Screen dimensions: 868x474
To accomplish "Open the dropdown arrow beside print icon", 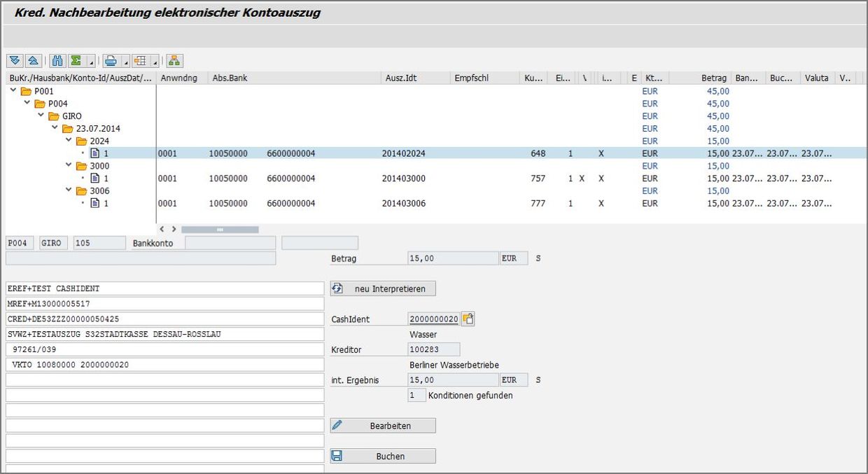I will tap(125, 62).
